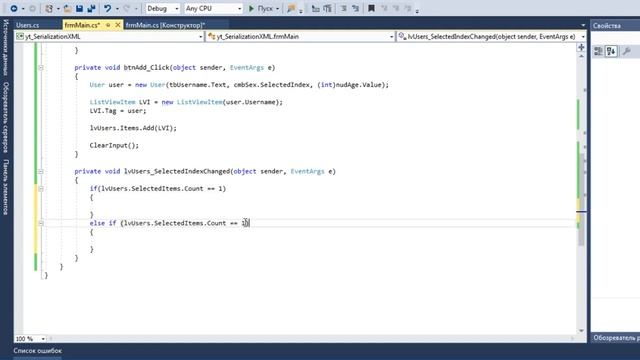Save the current file with the floppy icon

tap(79, 8)
